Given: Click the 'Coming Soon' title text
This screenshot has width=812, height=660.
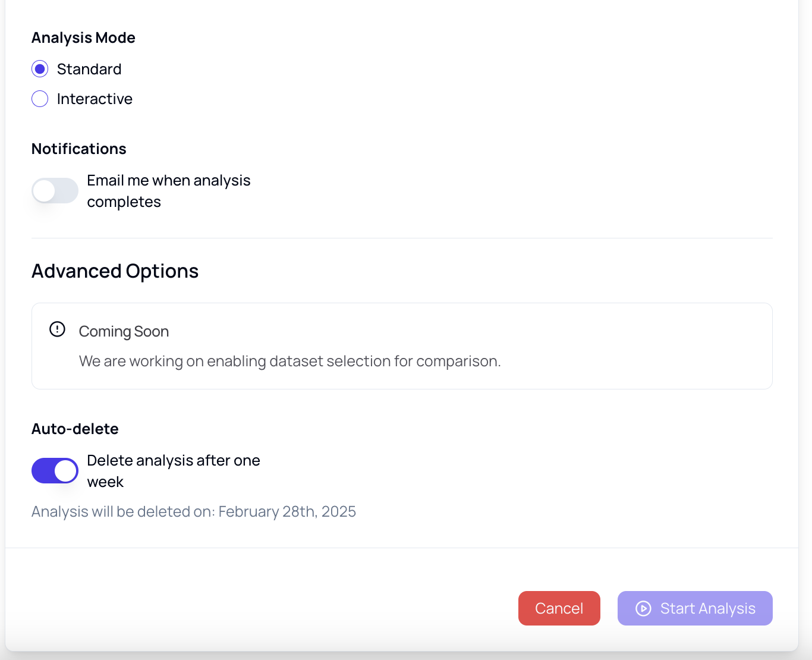Looking at the screenshot, I should tap(124, 331).
